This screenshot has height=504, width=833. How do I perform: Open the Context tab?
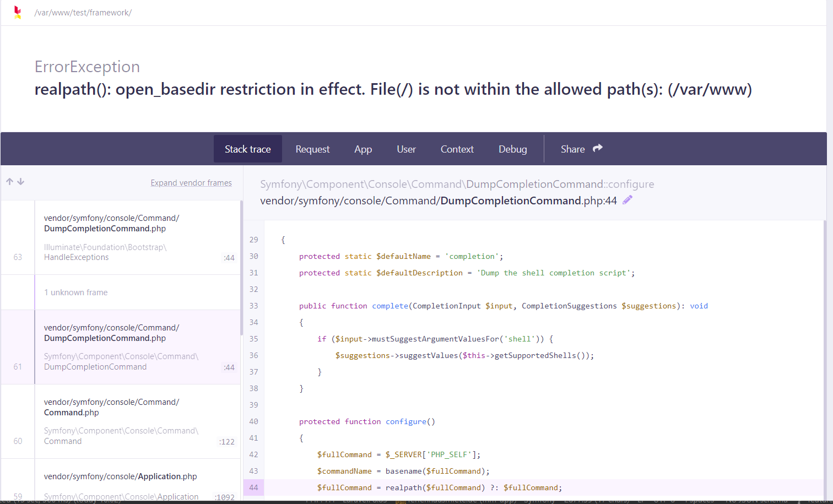pyautogui.click(x=457, y=149)
